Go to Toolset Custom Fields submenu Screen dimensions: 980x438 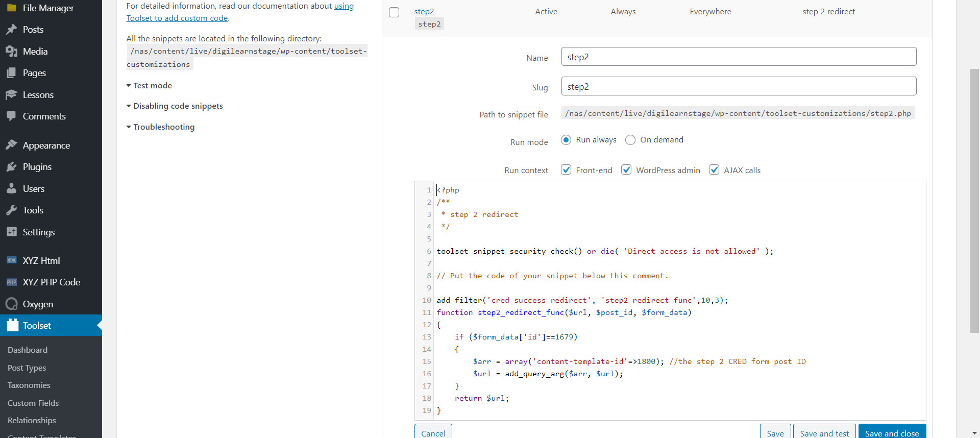(33, 403)
